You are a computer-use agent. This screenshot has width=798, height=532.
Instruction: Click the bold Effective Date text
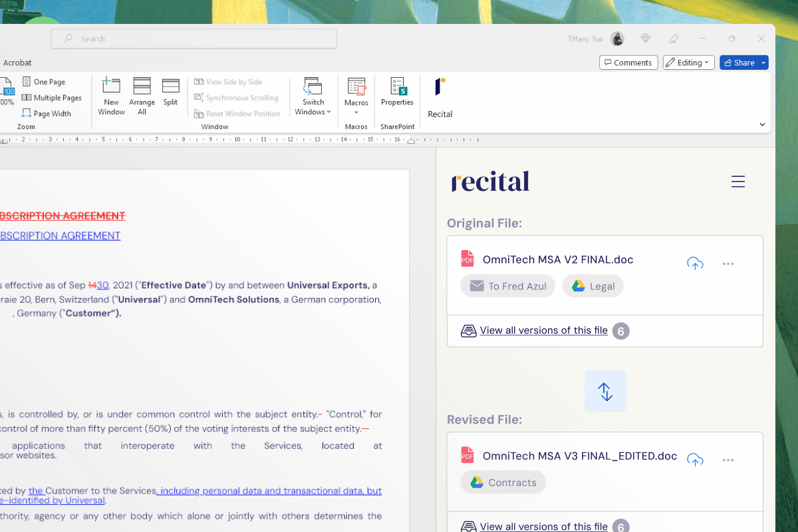173,285
